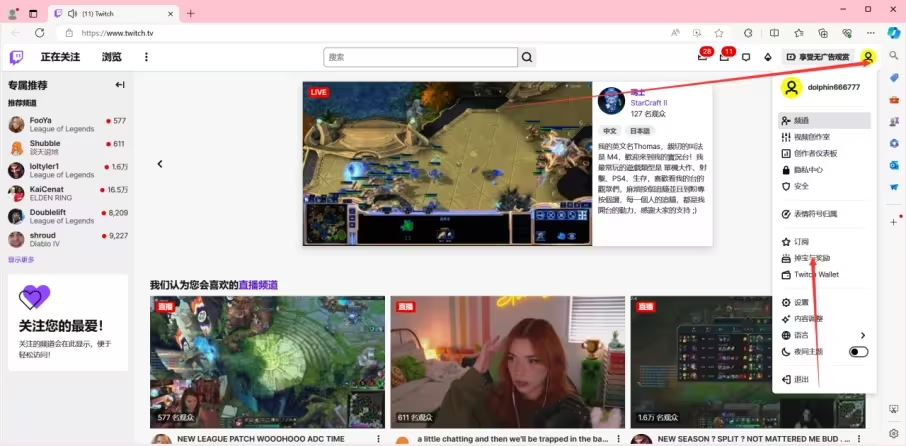
Task: Click 显示更多 to show more channels
Action: pos(21,259)
